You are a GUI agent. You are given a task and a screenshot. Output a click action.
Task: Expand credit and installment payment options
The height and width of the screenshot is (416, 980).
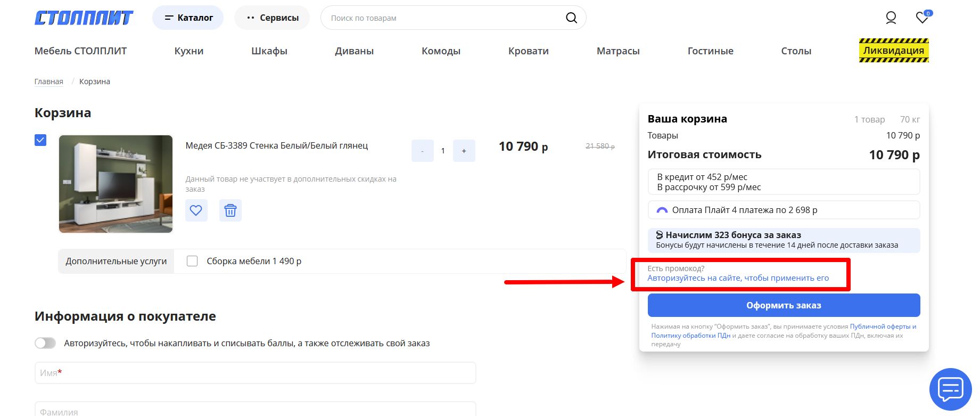783,182
